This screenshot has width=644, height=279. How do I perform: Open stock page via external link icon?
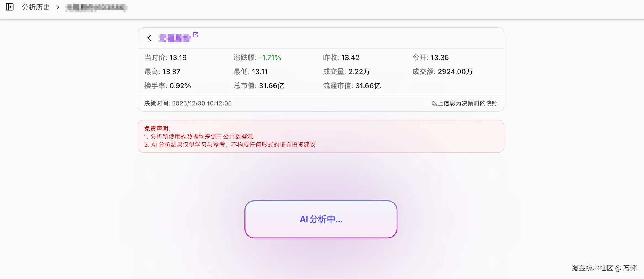[196, 35]
